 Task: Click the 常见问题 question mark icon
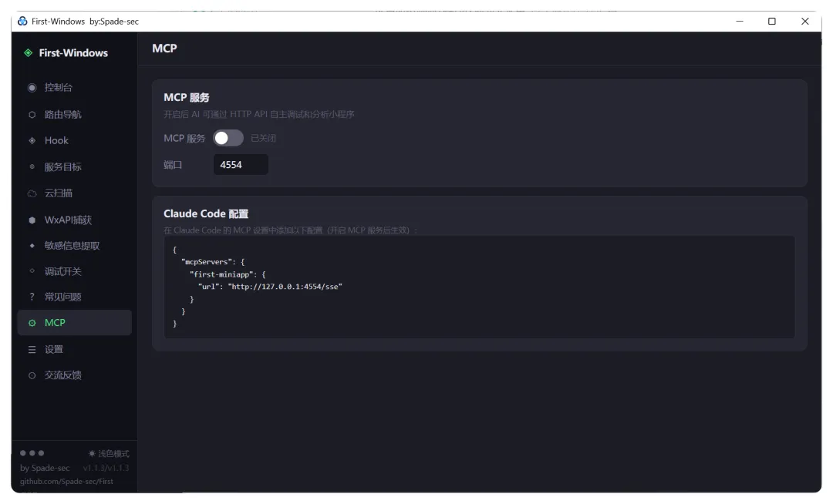[32, 297]
